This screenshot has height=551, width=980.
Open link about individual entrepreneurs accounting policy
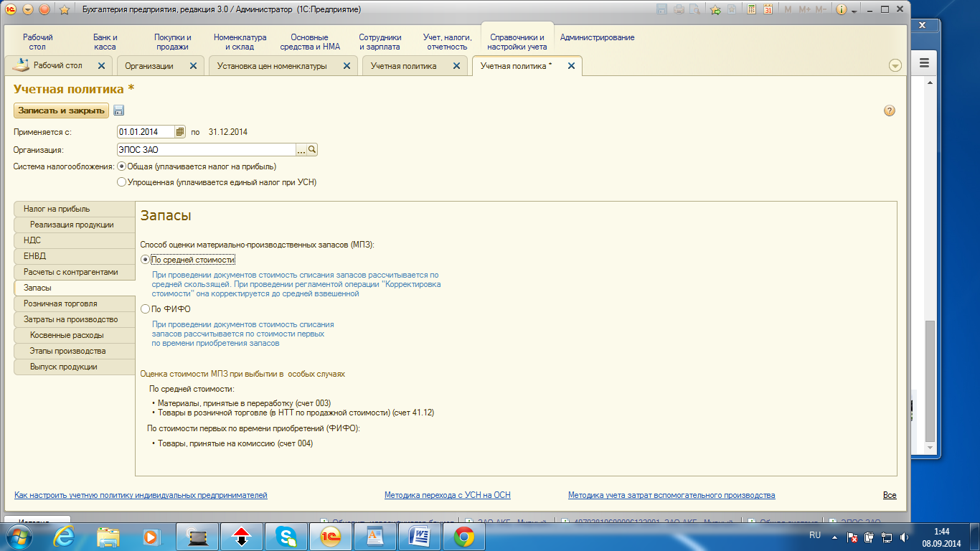click(141, 495)
